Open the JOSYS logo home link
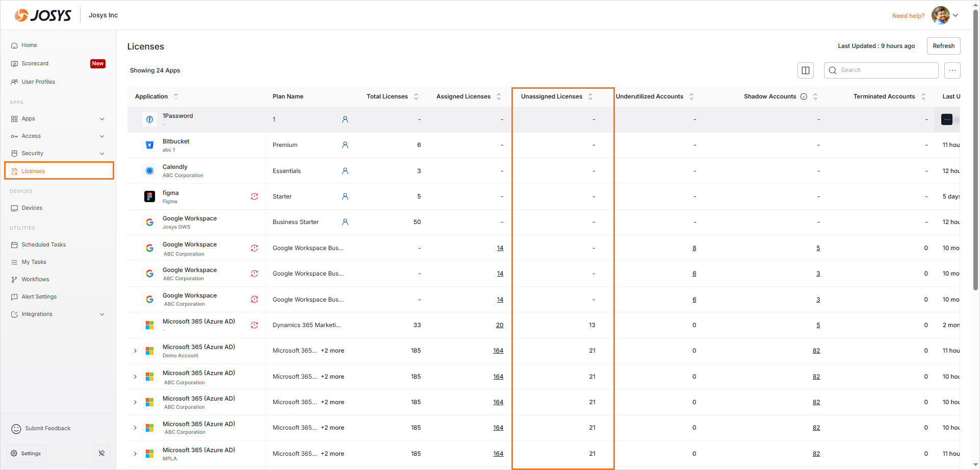The height and width of the screenshot is (470, 980). tap(43, 15)
